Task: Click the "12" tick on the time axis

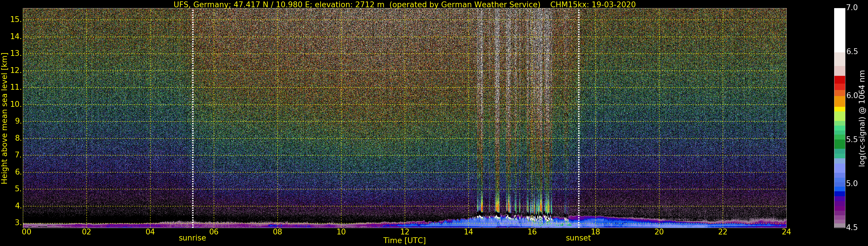Action: pos(405,232)
